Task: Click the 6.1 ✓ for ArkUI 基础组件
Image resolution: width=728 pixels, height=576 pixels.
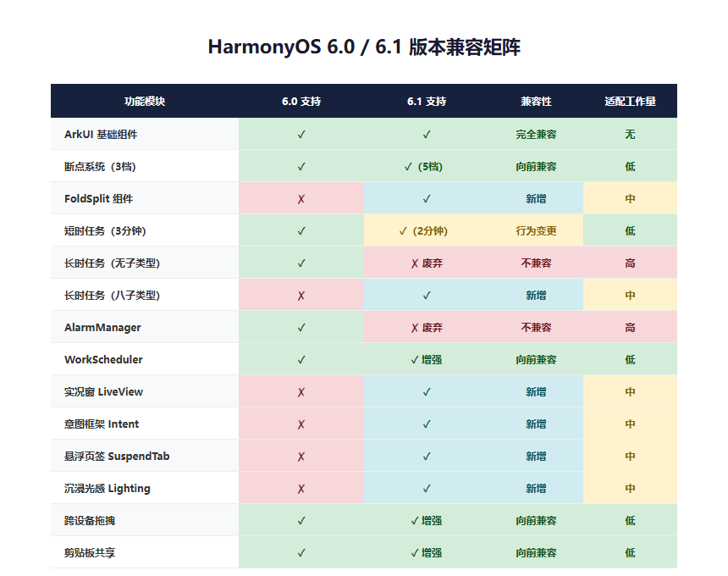Action: 427,134
